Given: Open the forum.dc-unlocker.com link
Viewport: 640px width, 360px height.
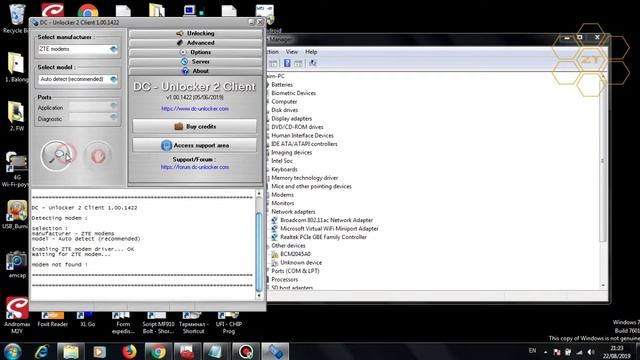Looking at the screenshot, I should pos(195,167).
